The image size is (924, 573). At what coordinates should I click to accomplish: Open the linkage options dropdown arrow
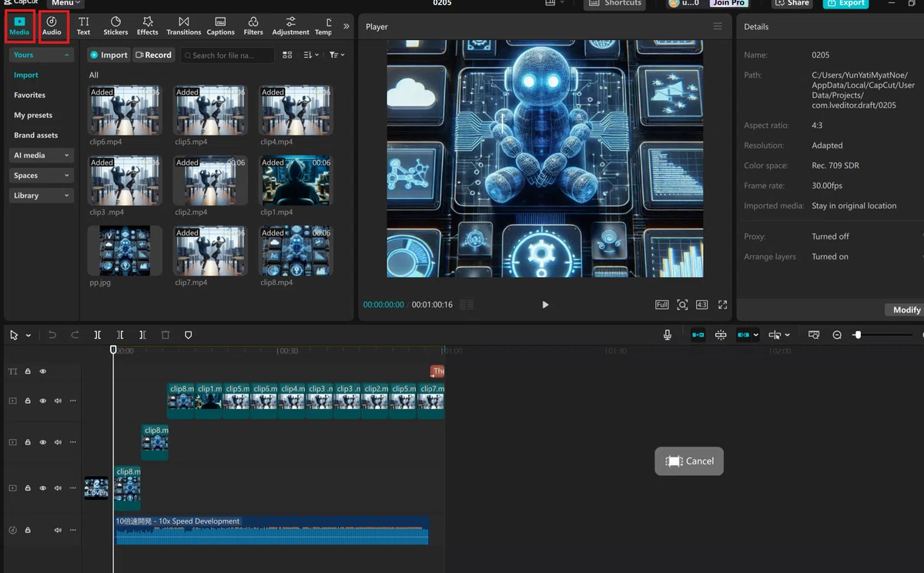tap(756, 336)
